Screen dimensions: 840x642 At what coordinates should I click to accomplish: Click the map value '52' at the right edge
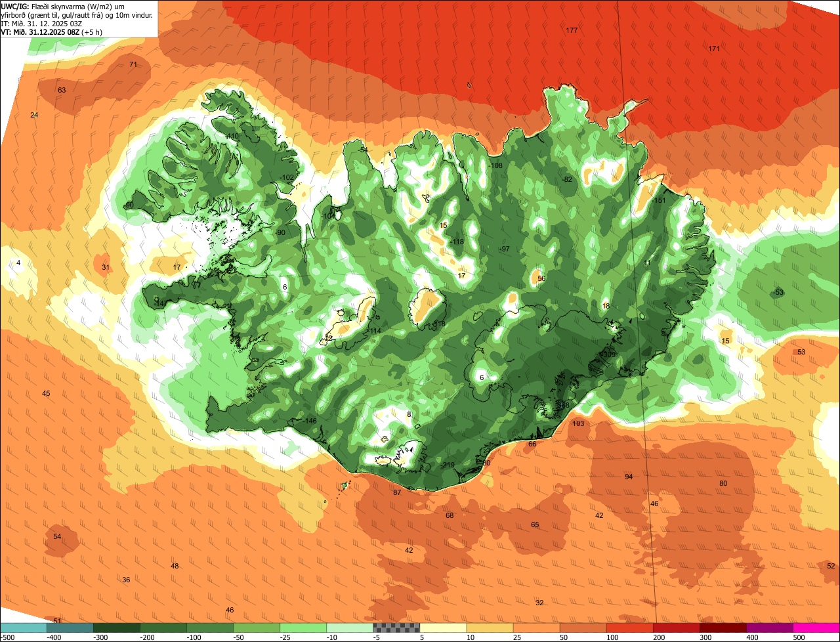click(831, 566)
